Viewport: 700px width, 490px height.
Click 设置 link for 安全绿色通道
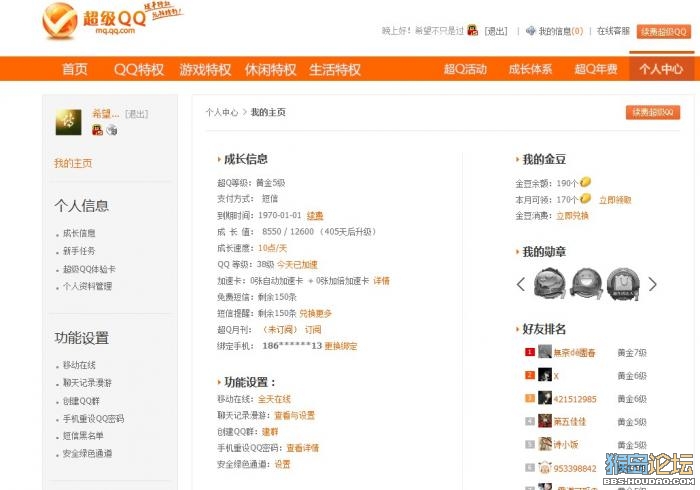282,464
